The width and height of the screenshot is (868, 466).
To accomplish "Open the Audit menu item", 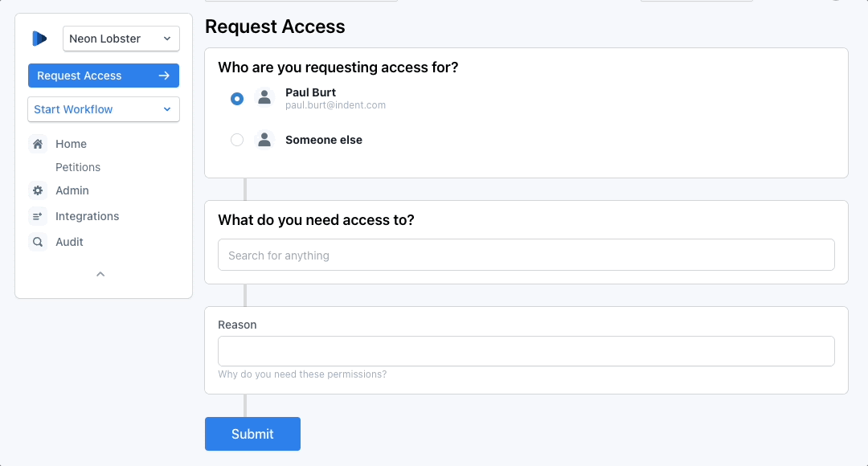I will pyautogui.click(x=69, y=242).
